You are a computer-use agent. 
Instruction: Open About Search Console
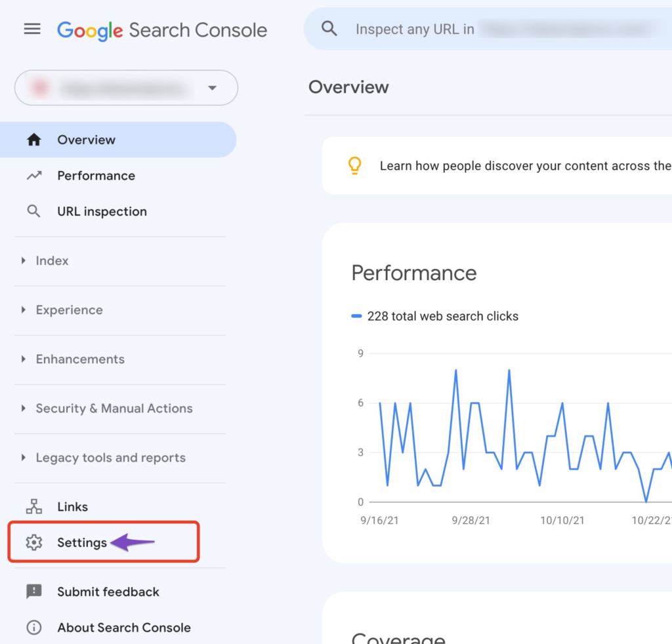tap(124, 628)
